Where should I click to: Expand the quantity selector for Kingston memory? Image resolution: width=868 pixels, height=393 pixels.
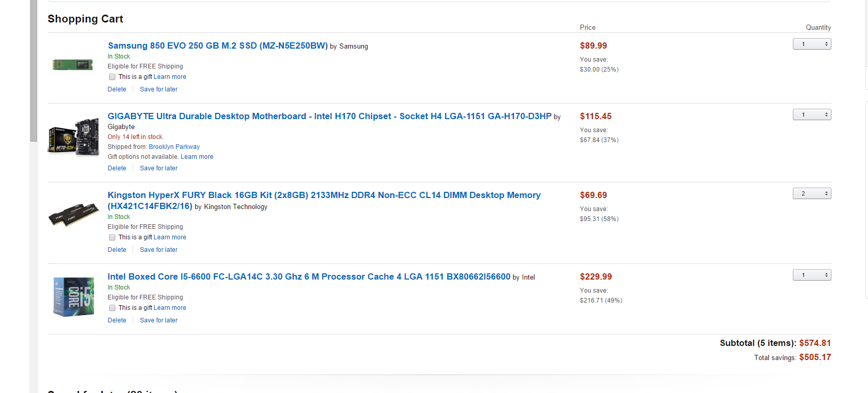pyautogui.click(x=812, y=193)
